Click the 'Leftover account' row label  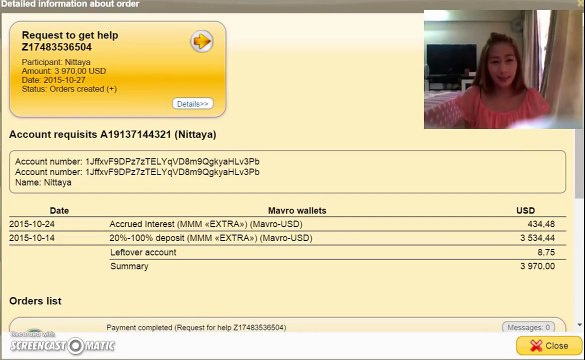pos(143,252)
